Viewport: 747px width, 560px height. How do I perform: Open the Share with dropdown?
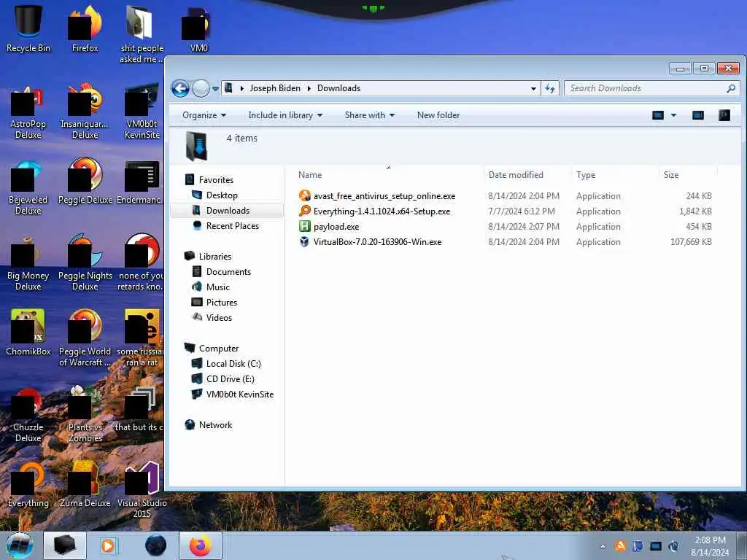coord(370,115)
